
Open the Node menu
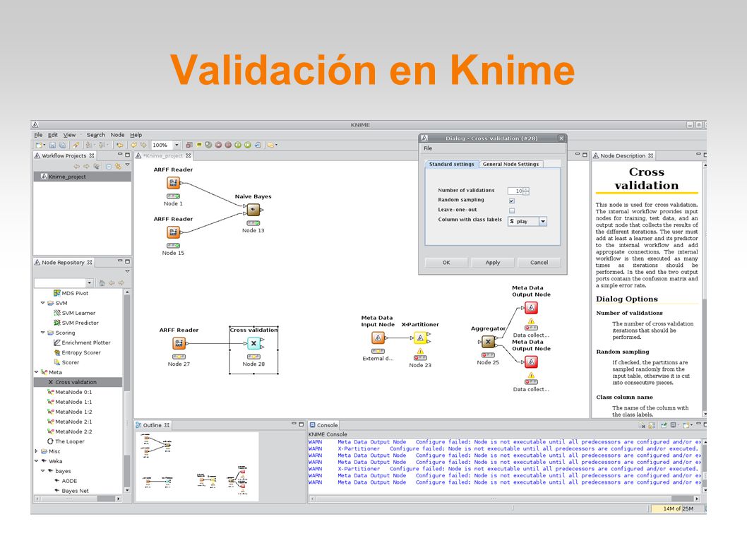118,135
